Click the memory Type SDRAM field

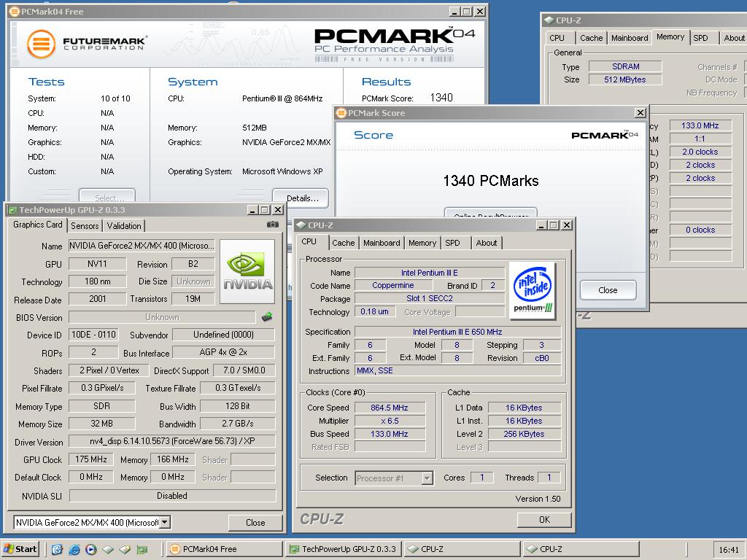(x=625, y=66)
